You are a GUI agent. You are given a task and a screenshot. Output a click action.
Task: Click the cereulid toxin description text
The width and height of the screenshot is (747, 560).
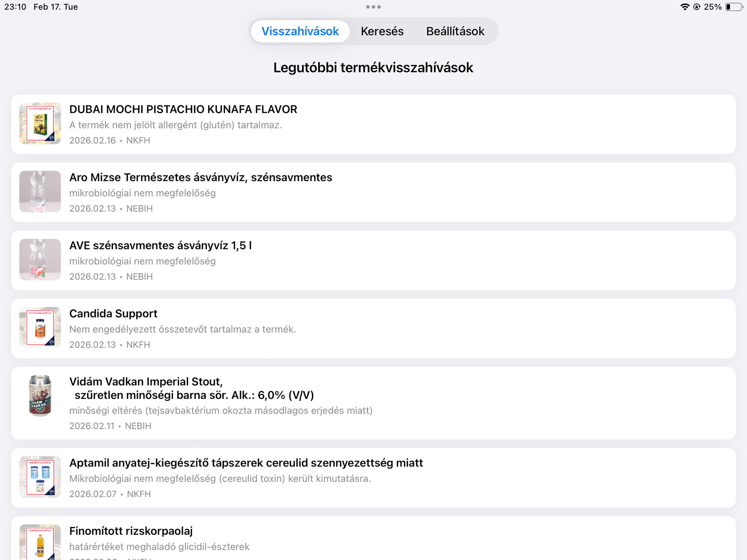[x=220, y=478]
